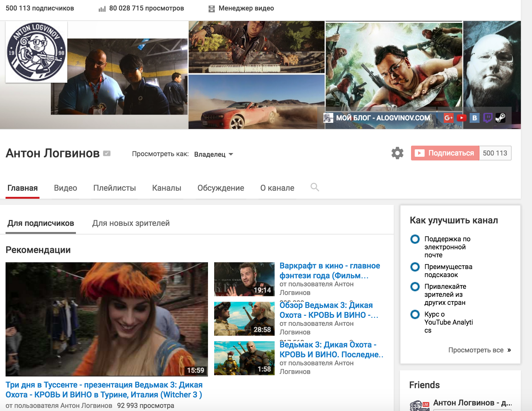Click the Привлекайте зрителей из других стран text
Screen dimensions: 532x411
pos(445,294)
